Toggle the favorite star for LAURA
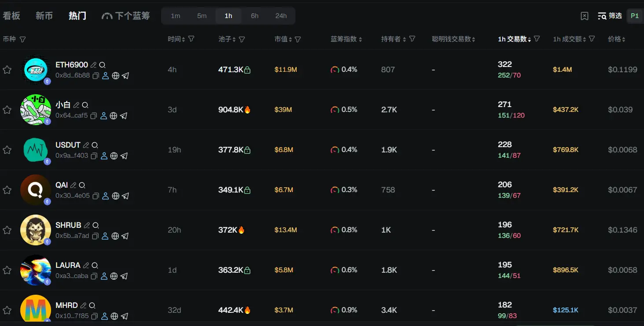The image size is (644, 326). pos(7,270)
